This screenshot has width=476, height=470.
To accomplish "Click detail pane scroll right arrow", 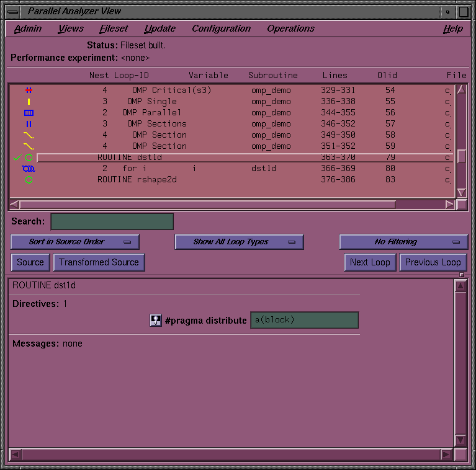I will [x=446, y=454].
